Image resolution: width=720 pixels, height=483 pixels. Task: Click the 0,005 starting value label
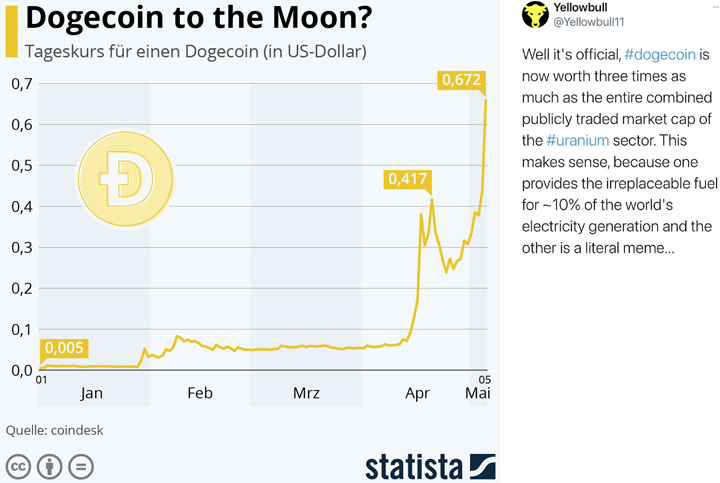click(65, 349)
